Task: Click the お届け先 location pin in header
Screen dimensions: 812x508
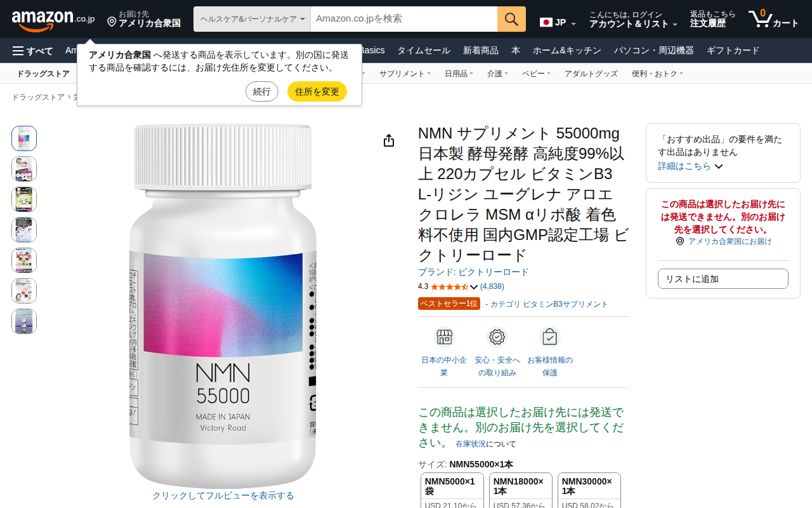Action: [x=112, y=22]
